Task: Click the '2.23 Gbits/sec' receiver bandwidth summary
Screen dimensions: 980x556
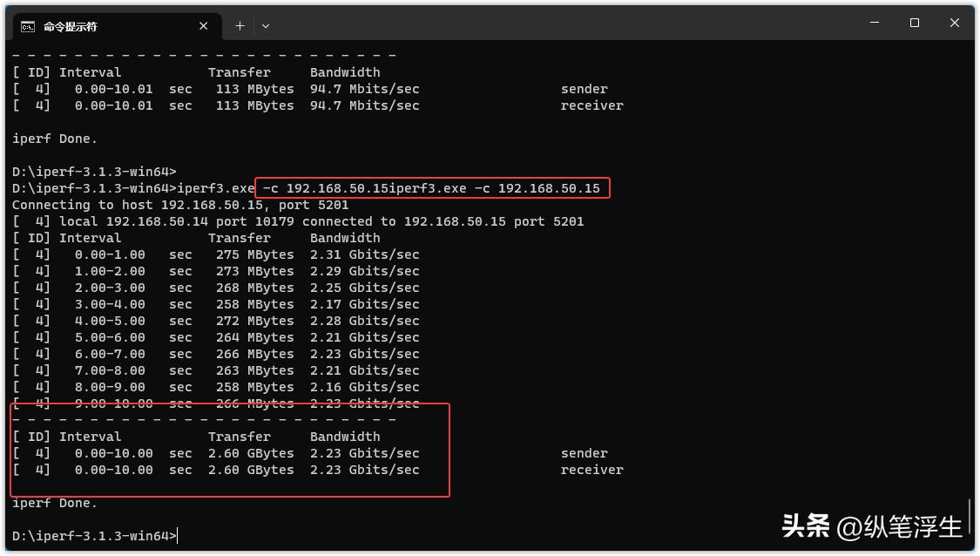Action: click(x=364, y=470)
